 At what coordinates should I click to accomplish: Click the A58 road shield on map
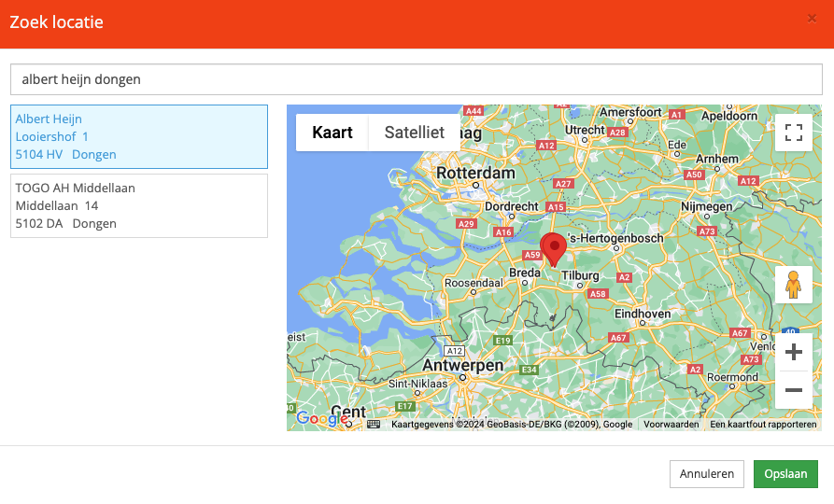[598, 293]
